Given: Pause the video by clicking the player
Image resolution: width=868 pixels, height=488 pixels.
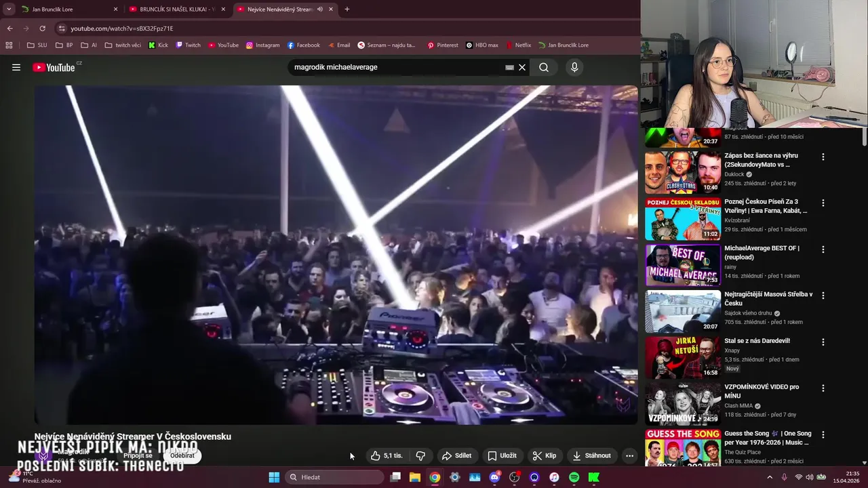Looking at the screenshot, I should 336,255.
